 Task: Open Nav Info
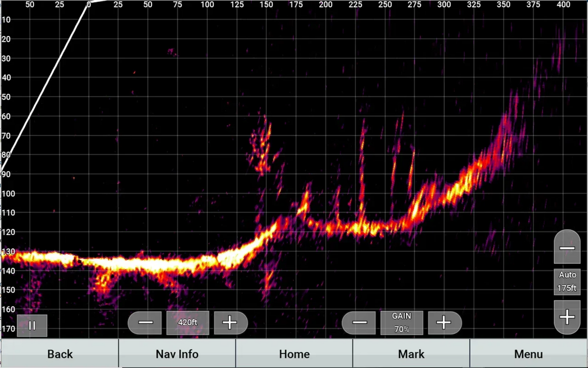[176, 354]
